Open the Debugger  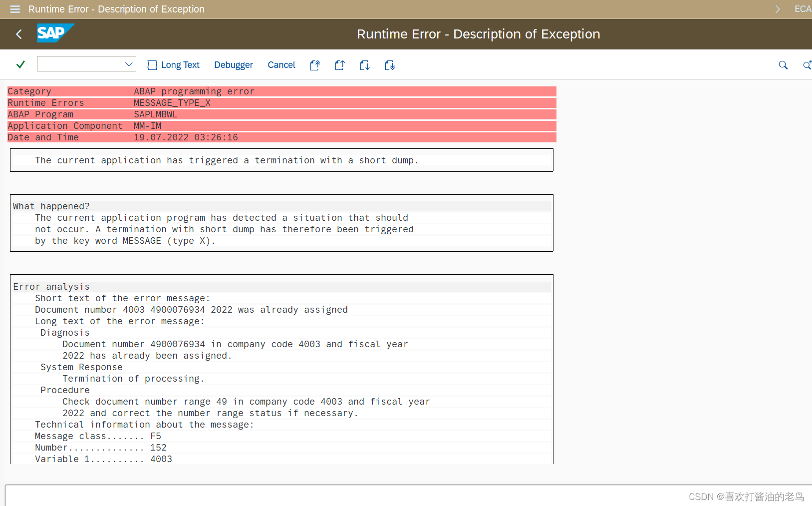[233, 65]
